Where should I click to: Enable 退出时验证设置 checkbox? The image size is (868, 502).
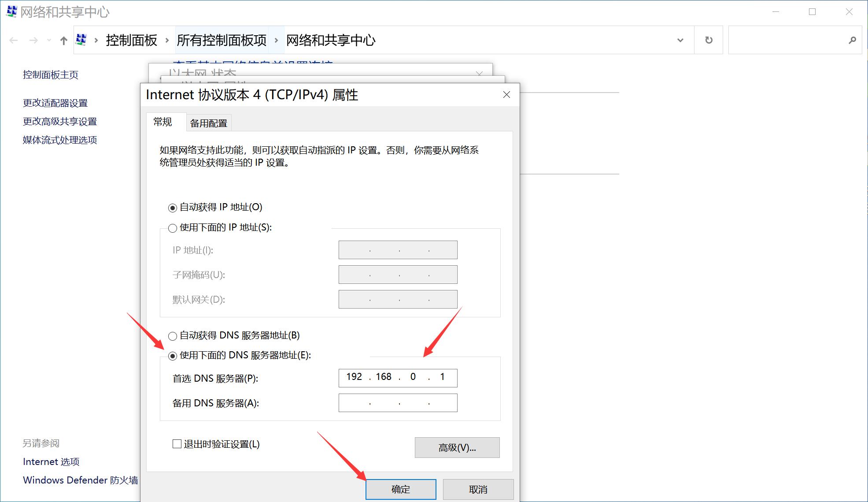point(177,444)
